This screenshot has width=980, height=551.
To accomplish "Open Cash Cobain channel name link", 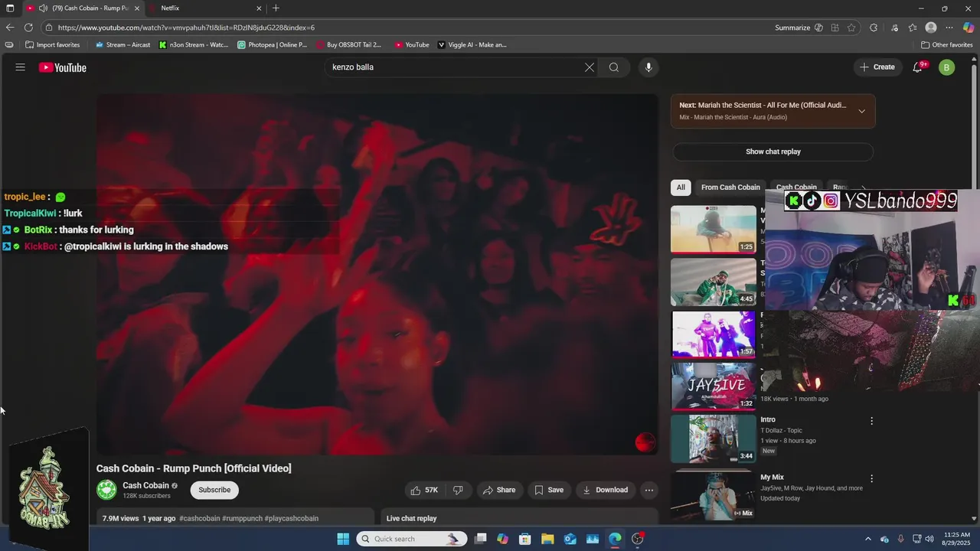I will pyautogui.click(x=145, y=485).
